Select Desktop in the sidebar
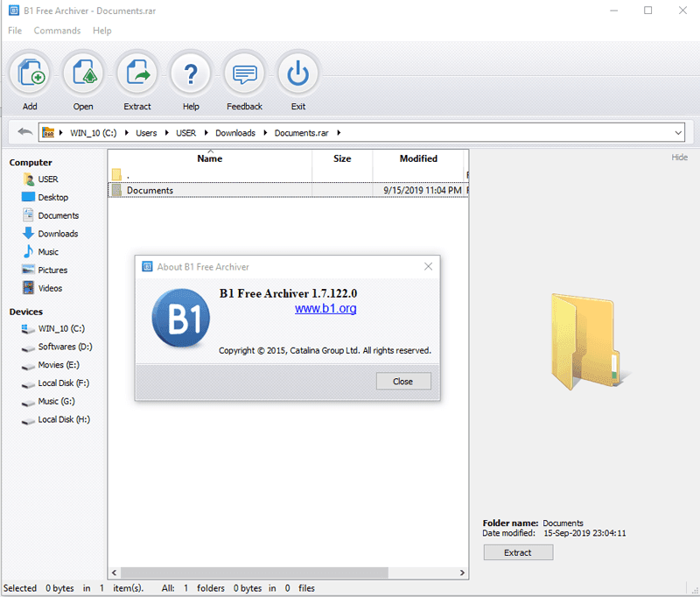700x597 pixels. click(x=45, y=197)
